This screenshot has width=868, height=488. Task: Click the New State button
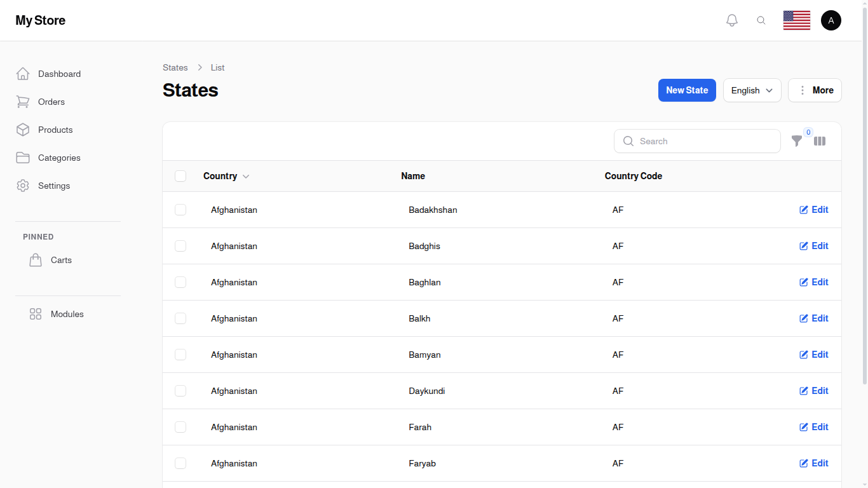[687, 90]
